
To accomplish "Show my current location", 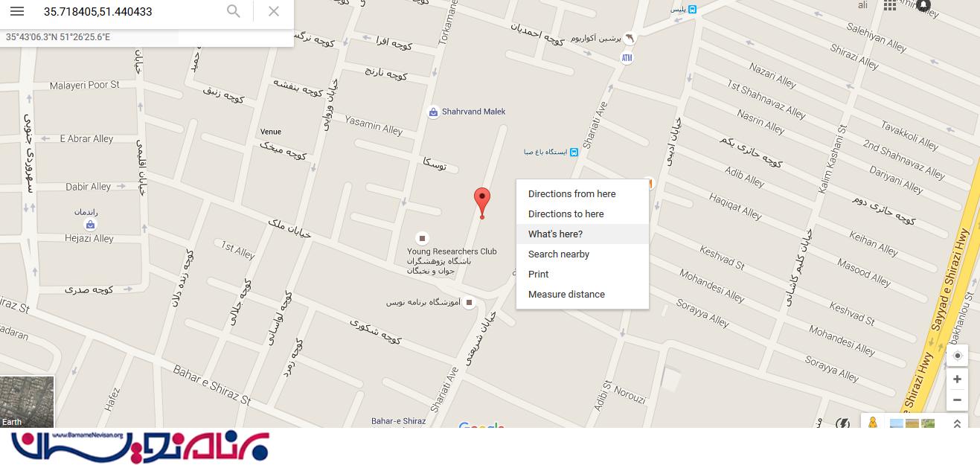I will click(x=958, y=356).
